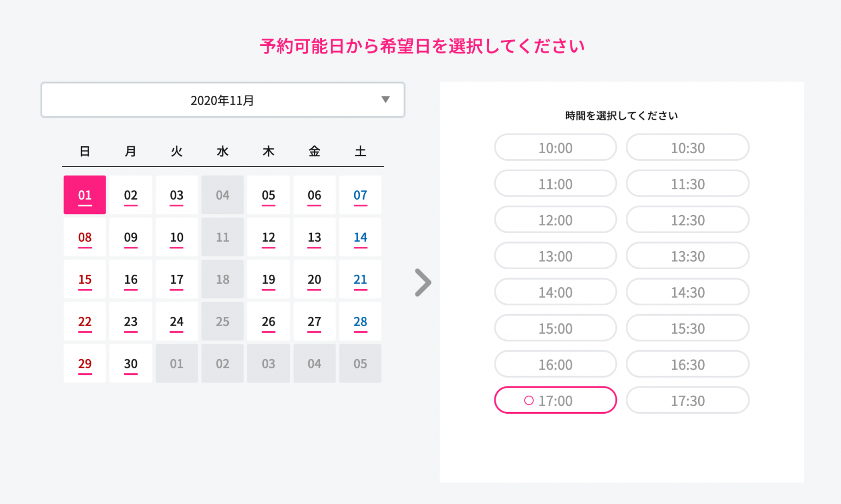Click the dropdown triangle arrow icon
The width and height of the screenshot is (841, 504).
tap(385, 100)
